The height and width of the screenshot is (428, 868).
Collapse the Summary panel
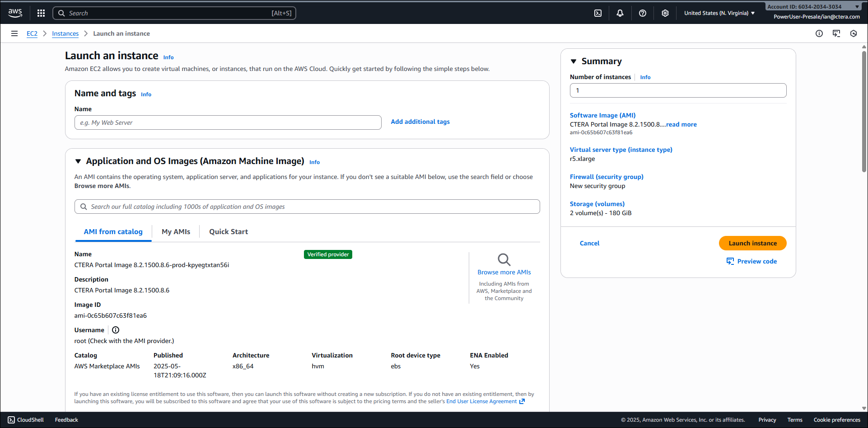point(574,61)
